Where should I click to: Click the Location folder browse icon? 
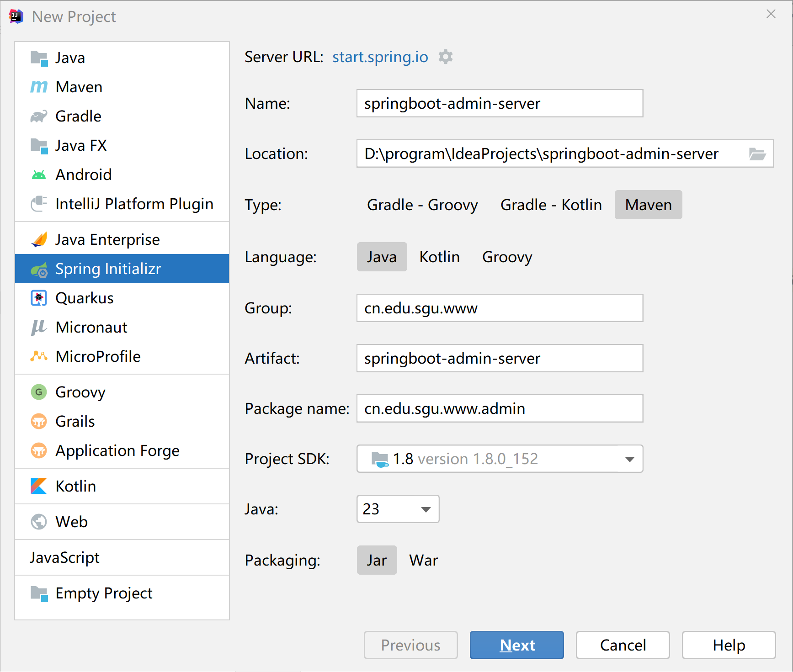[x=757, y=154]
